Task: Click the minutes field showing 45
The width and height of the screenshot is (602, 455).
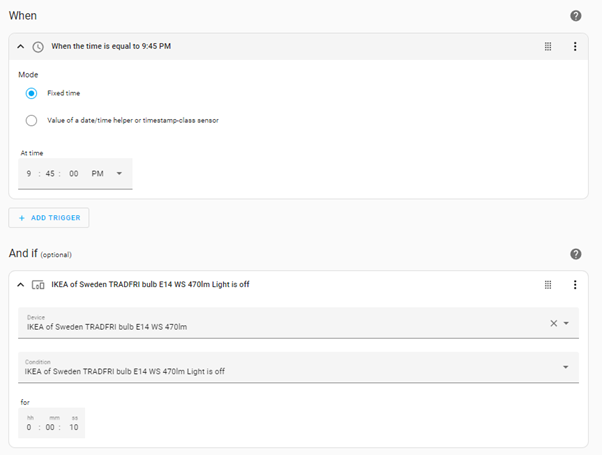Action: coord(48,173)
